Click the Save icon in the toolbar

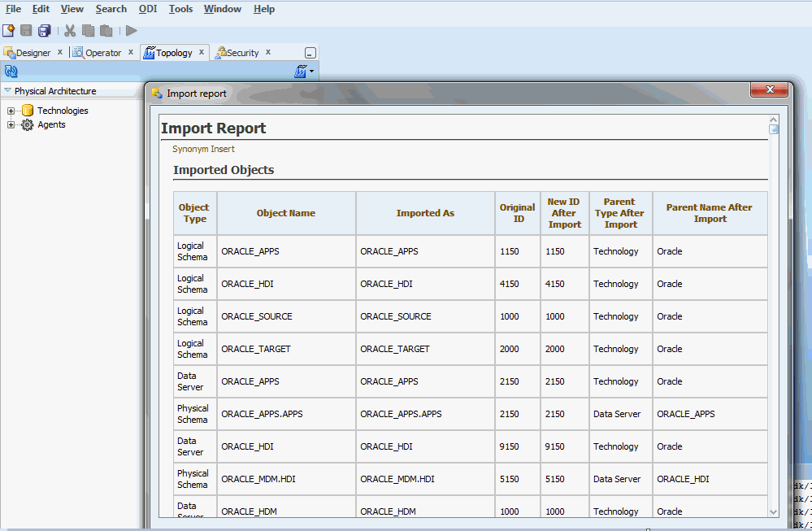tap(26, 31)
